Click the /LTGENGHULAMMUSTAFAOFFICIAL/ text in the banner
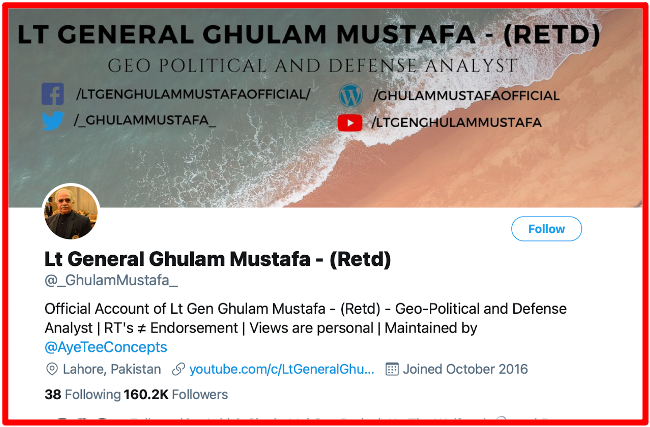The width and height of the screenshot is (650, 427). click(193, 95)
